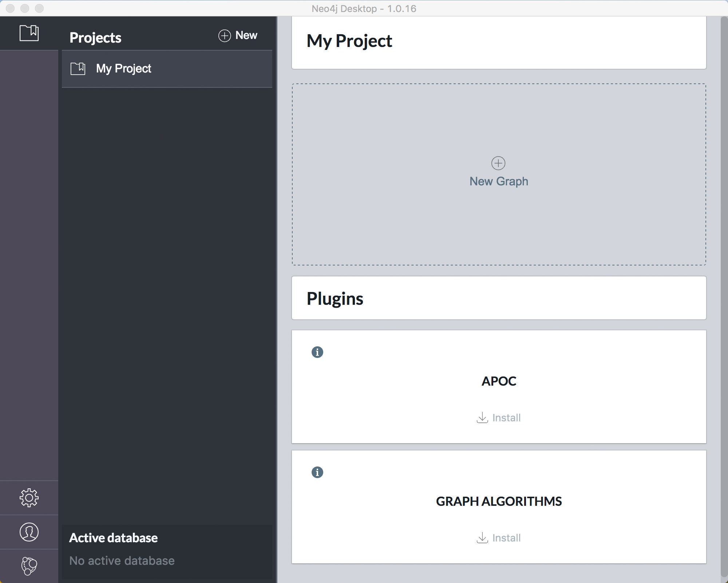Install the Graph Algorithms plugin
The height and width of the screenshot is (583, 728).
coord(499,538)
